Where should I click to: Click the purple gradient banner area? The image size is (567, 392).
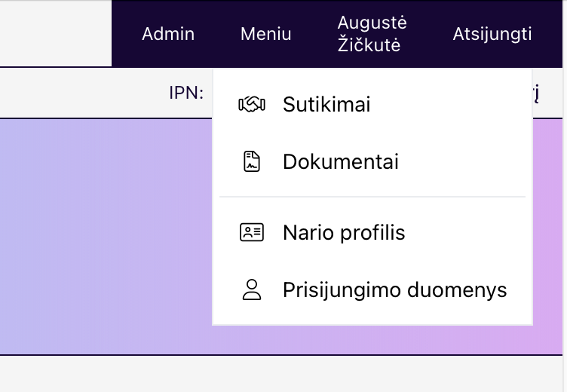click(106, 234)
